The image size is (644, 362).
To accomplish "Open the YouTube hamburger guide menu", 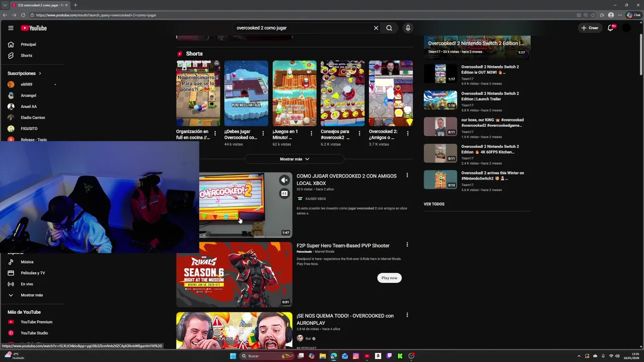I will pos(11,28).
